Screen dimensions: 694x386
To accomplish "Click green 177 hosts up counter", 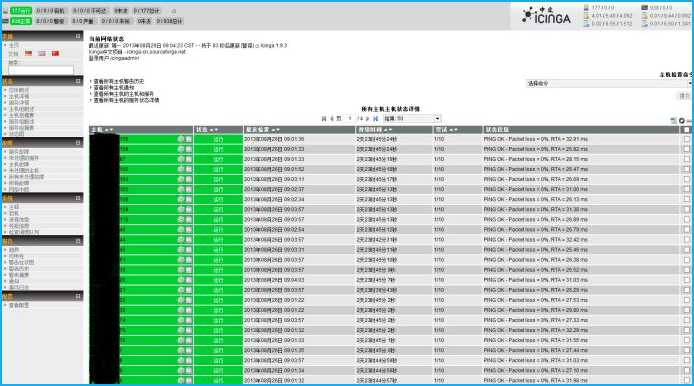I will click(x=21, y=11).
